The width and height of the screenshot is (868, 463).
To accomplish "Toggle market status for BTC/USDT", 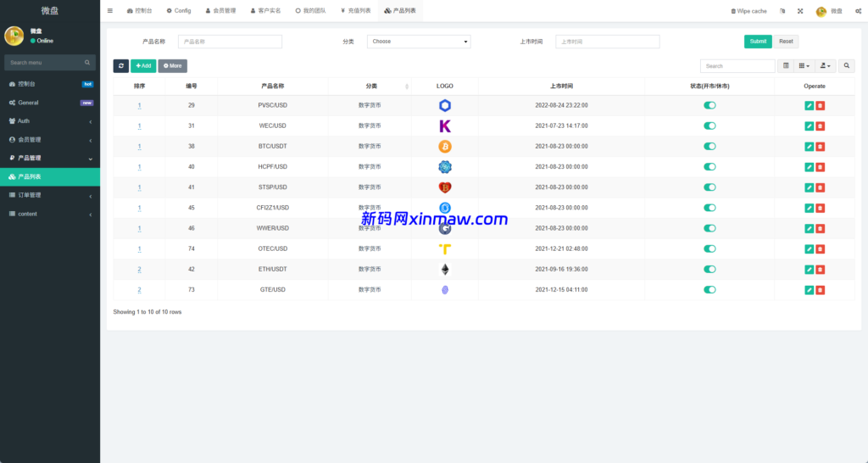I will pyautogui.click(x=709, y=146).
